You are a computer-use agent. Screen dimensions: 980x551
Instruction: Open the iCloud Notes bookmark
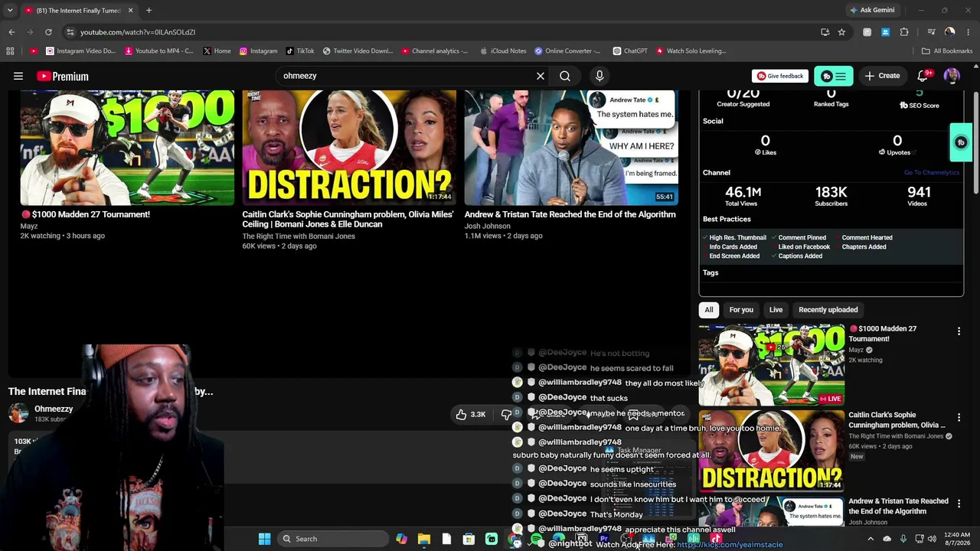503,51
